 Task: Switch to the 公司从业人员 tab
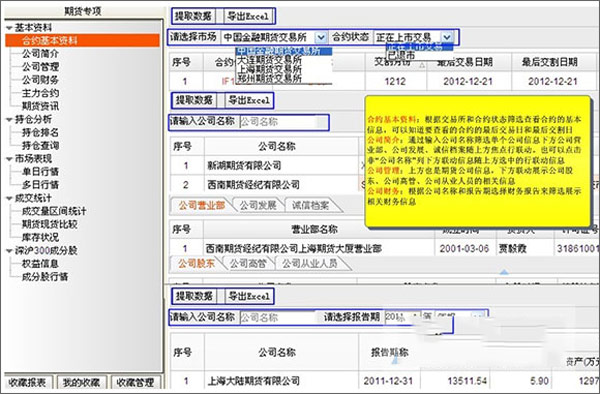click(310, 263)
